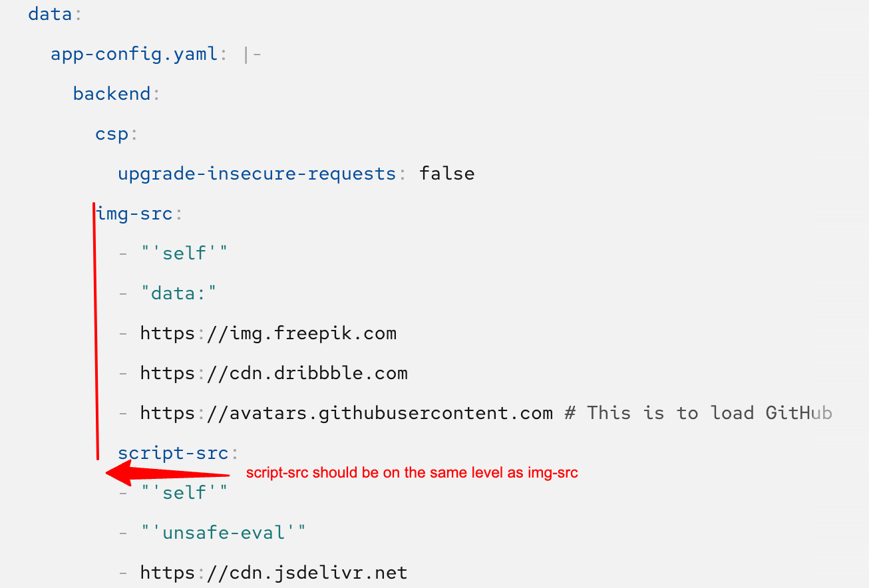Image resolution: width=869 pixels, height=588 pixels.
Task: Click the false value
Action: (x=446, y=174)
